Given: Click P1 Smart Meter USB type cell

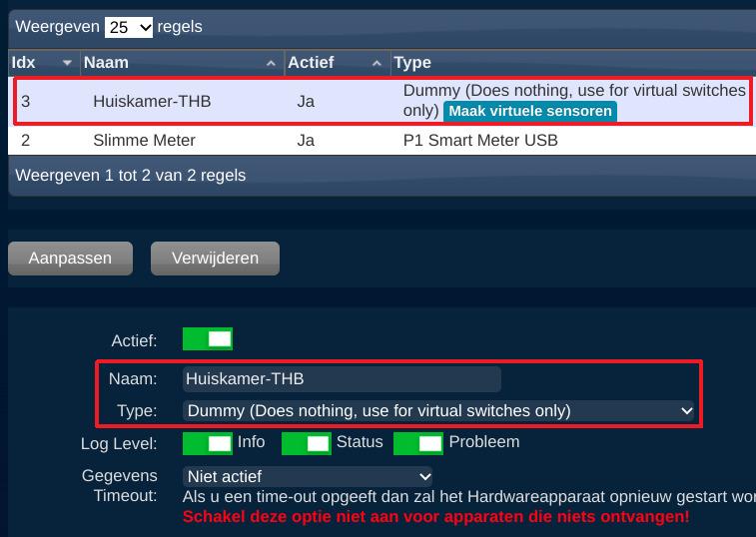Looking at the screenshot, I should pyautogui.click(x=480, y=141).
